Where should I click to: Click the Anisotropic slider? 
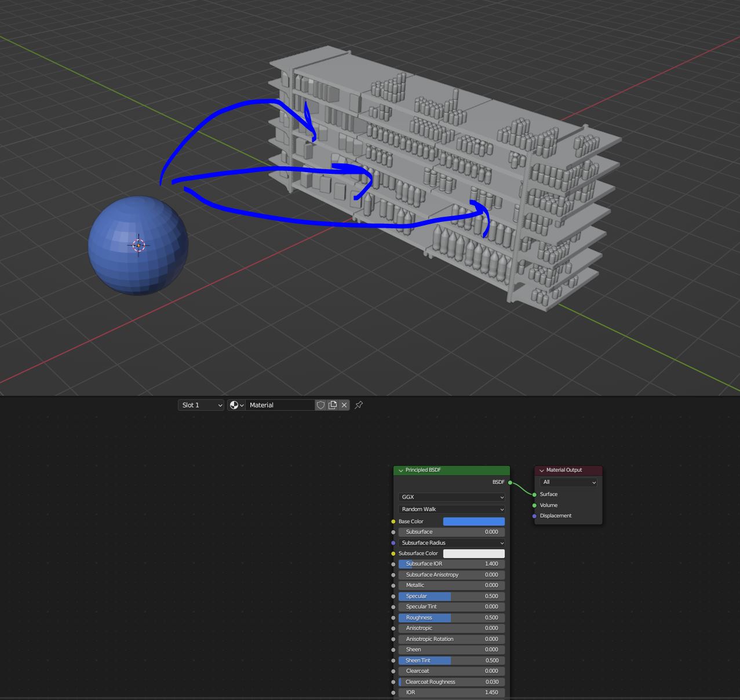(x=451, y=628)
